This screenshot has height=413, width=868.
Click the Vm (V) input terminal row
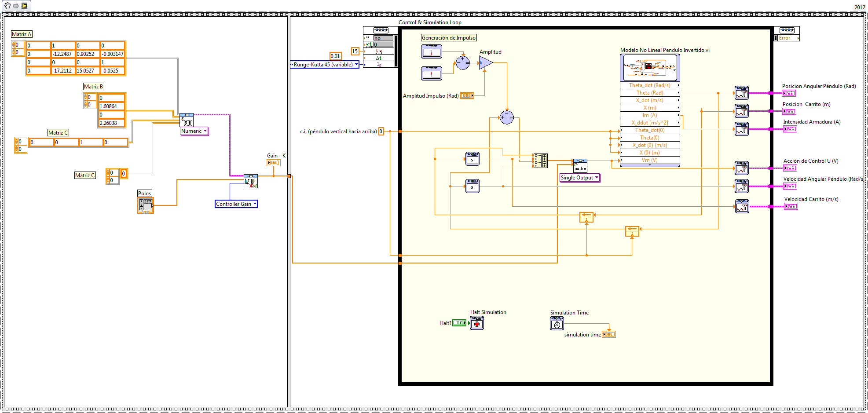point(650,160)
